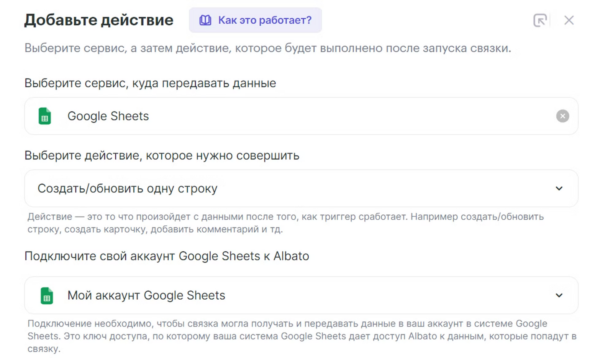
Task: Click the Добавьте действие heading
Action: [99, 20]
